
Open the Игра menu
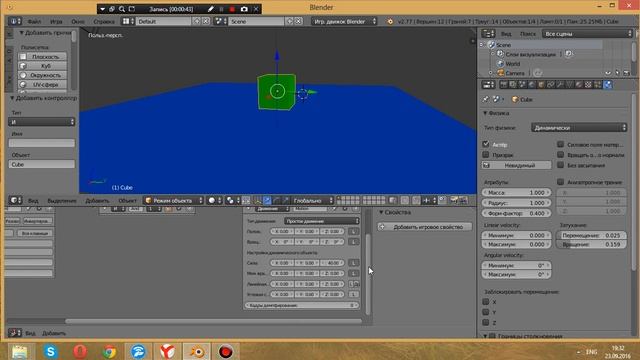point(56,21)
